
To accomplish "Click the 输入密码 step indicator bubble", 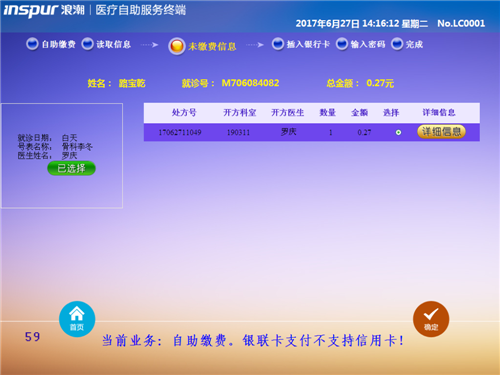I will (x=342, y=44).
